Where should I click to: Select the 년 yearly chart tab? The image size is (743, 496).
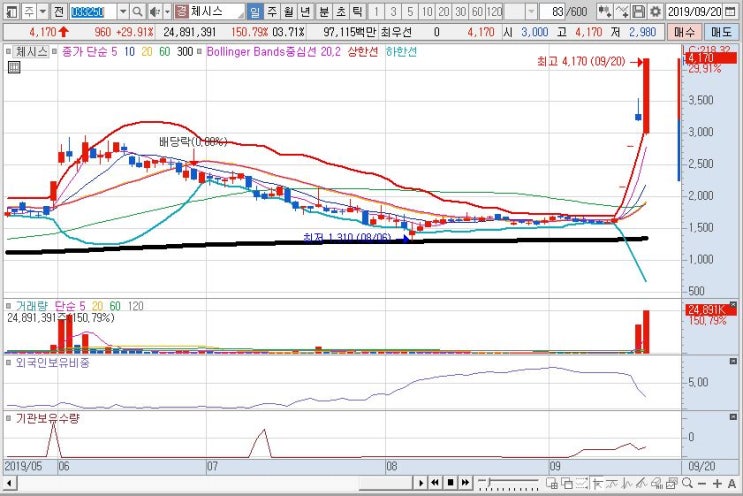tap(305, 11)
